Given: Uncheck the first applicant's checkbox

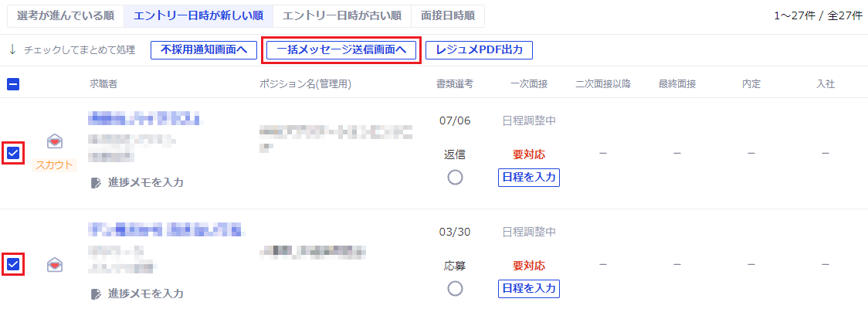Looking at the screenshot, I should click(x=13, y=153).
